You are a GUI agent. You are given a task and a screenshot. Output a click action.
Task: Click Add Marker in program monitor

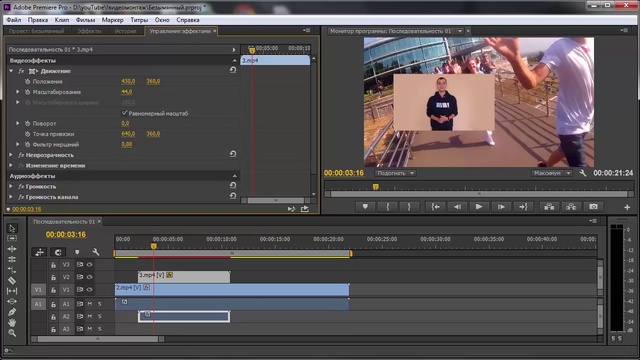(x=365, y=207)
